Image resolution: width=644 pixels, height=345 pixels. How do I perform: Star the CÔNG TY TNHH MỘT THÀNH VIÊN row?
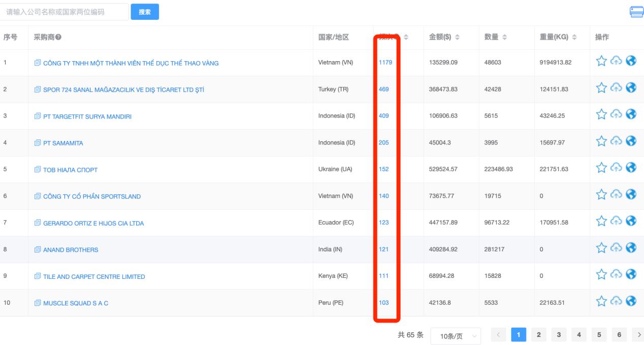pyautogui.click(x=601, y=61)
